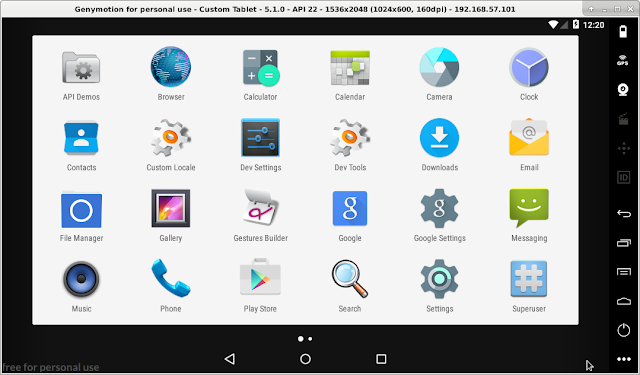Viewport: 640px width, 375px height.
Task: Open the Dev Tools app
Action: pos(350,138)
